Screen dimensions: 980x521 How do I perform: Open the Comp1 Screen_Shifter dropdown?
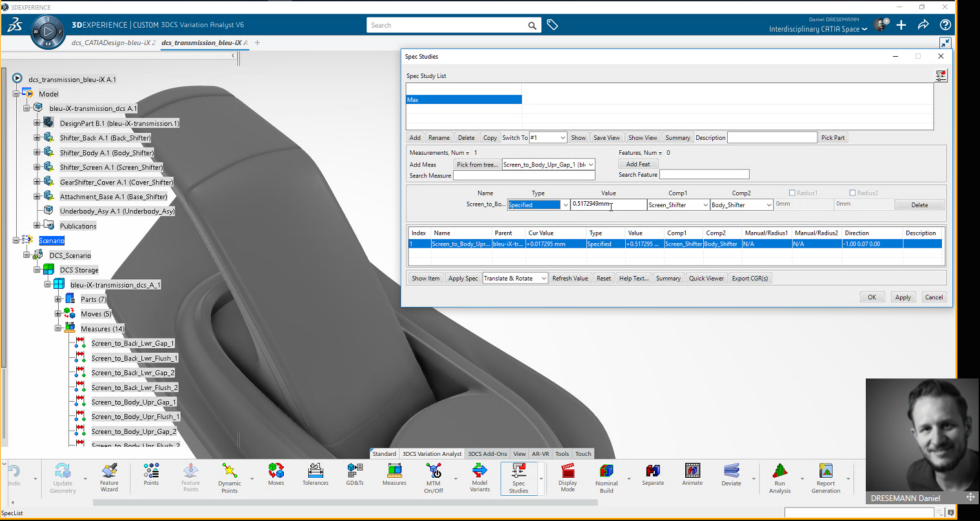pyautogui.click(x=678, y=205)
